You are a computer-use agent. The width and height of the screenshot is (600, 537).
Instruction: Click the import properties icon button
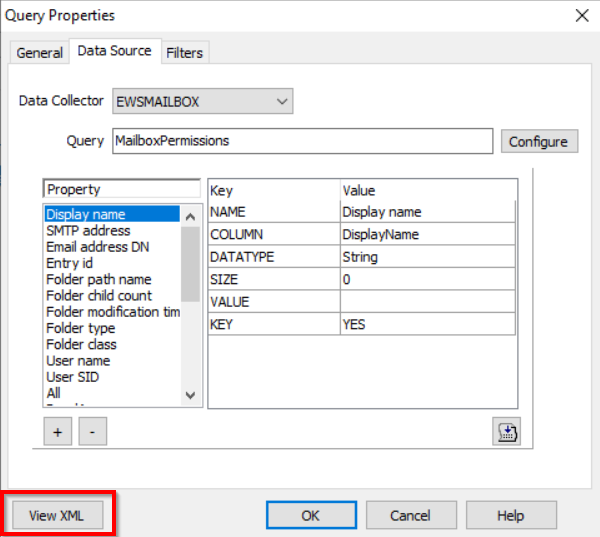pos(507,432)
